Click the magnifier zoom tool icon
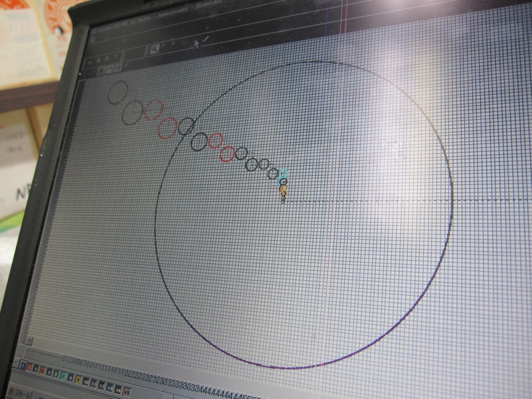Screen dimensions: 532x399 (x=154, y=48)
